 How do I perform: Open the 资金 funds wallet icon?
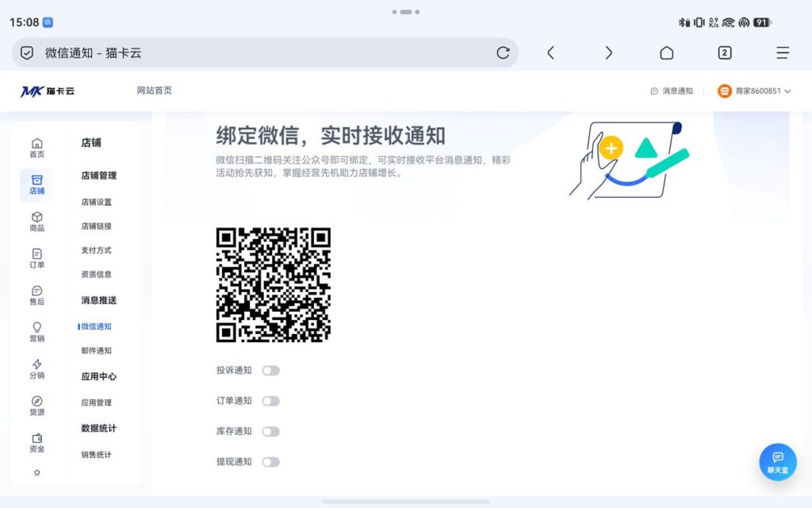[36, 438]
